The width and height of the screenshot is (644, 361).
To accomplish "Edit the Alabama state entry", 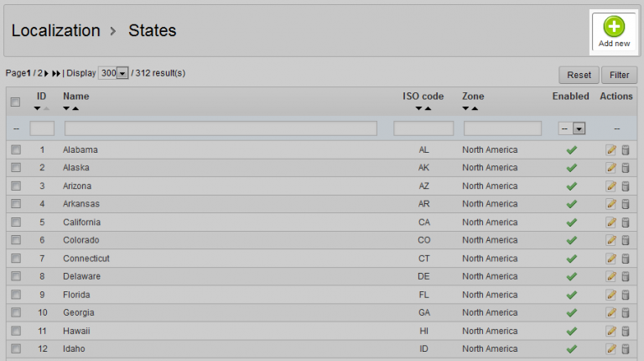I will [611, 149].
